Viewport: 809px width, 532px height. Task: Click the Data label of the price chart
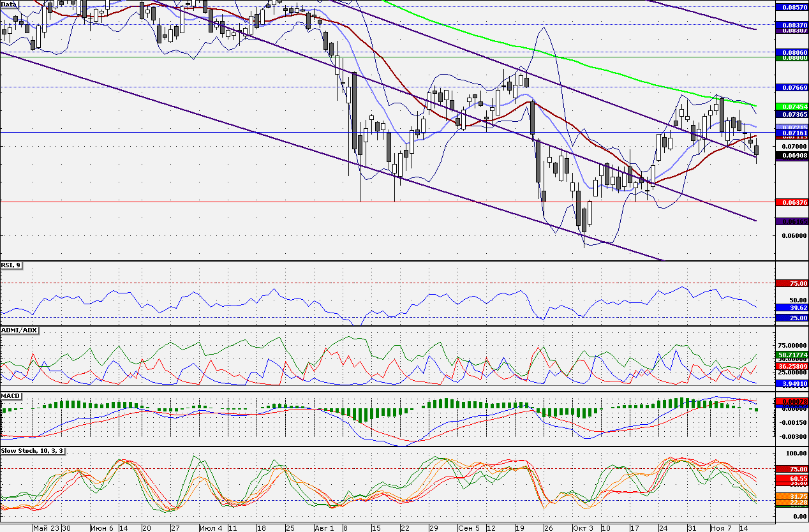click(10, 3)
